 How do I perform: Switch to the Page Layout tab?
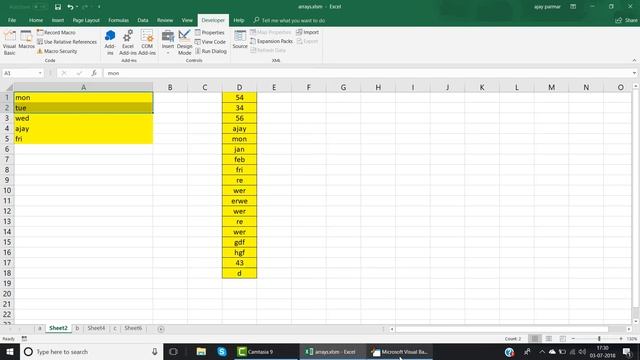coord(86,20)
